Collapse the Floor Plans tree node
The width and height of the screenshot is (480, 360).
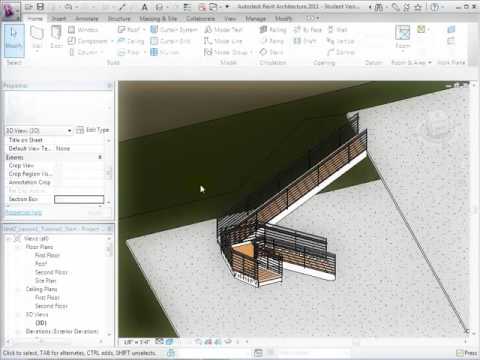[18, 247]
